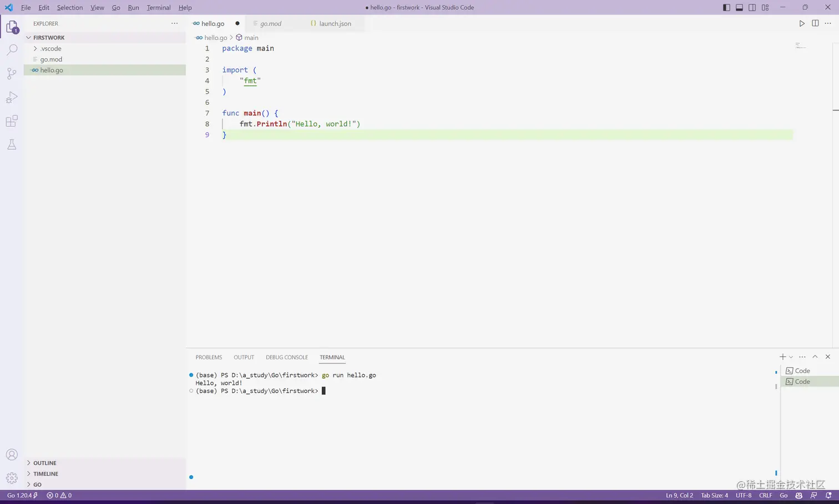Open the View menu
The image size is (839, 504).
[97, 7]
